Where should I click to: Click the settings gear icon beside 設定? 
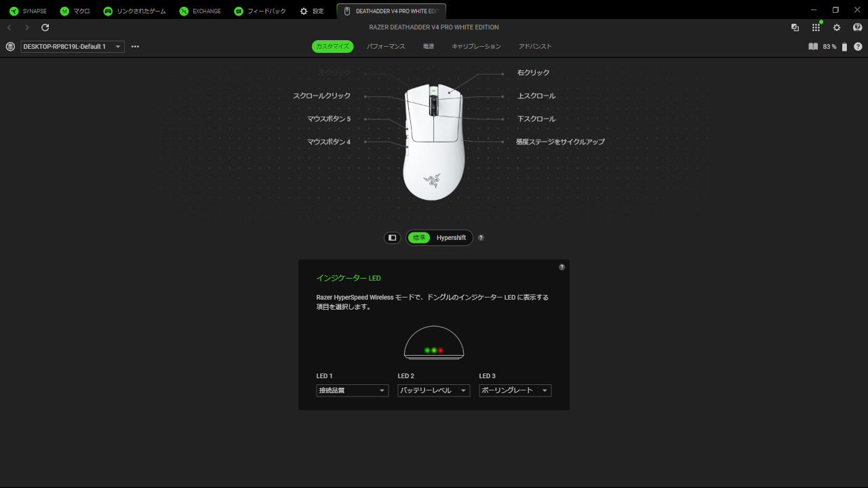[304, 12]
